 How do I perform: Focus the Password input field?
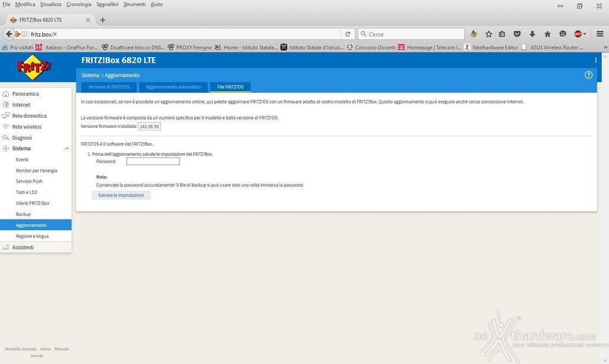[x=153, y=161]
